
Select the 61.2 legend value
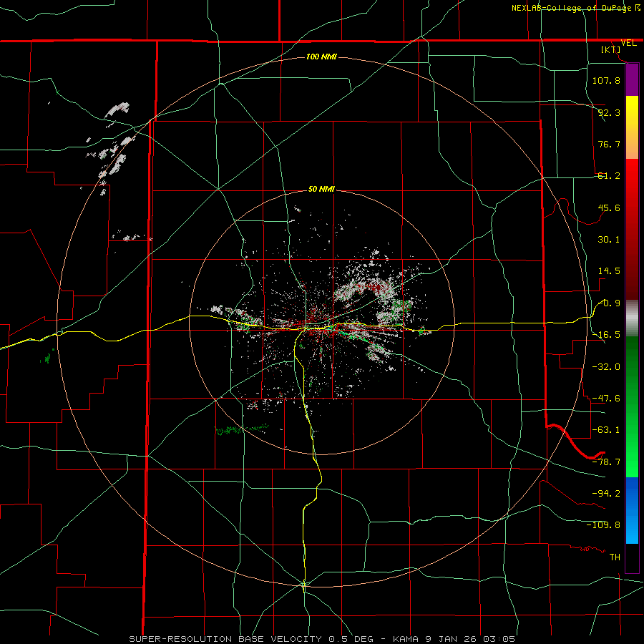click(x=609, y=176)
